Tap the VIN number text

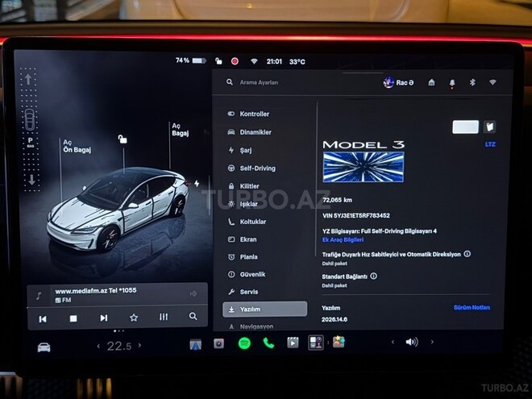[x=356, y=215]
